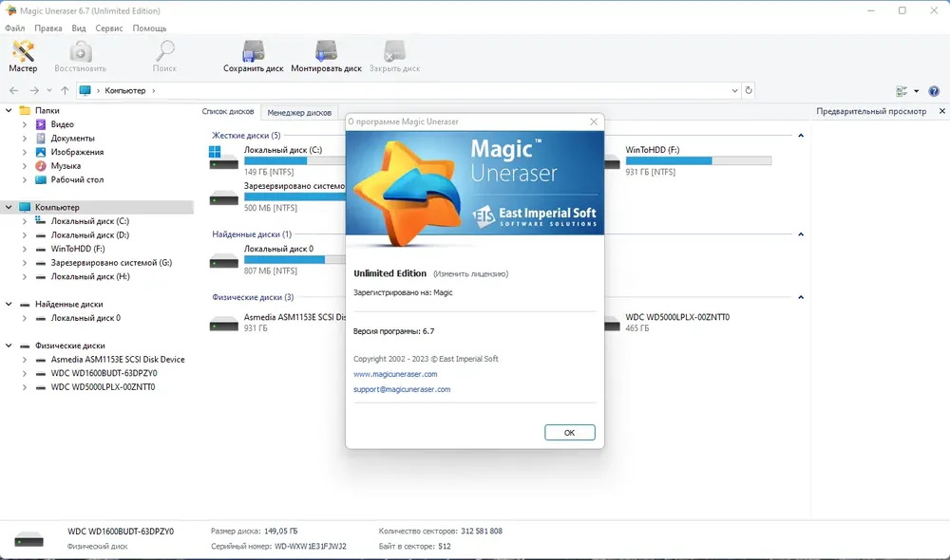Select the Локальный диск (C:) drive icon

223,158
